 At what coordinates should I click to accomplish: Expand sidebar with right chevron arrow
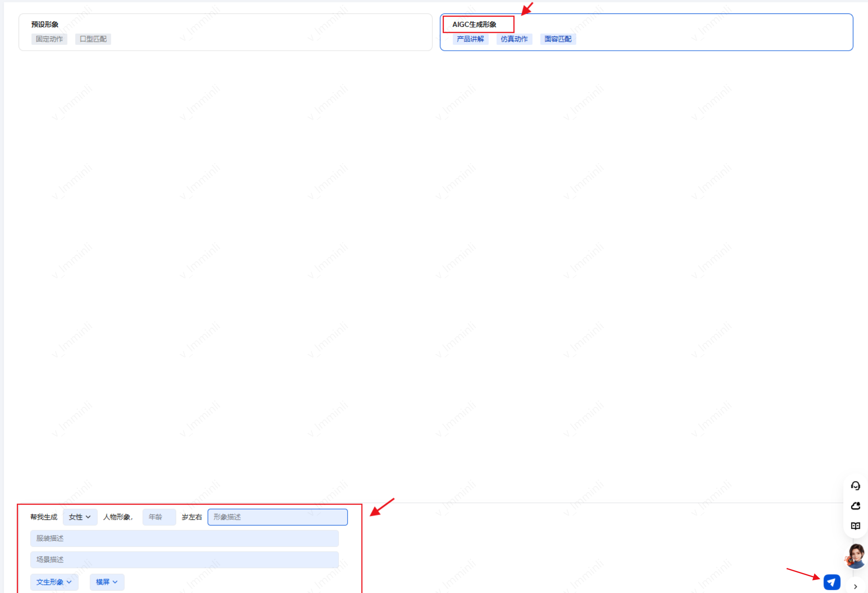click(x=855, y=587)
